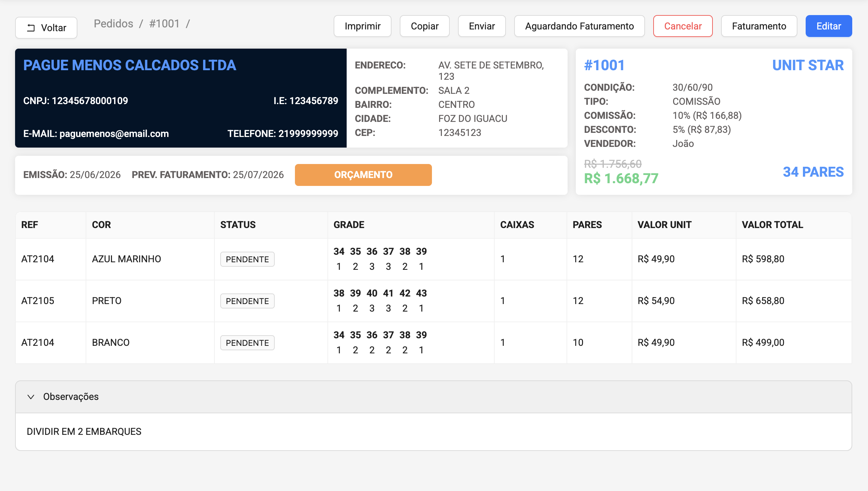The height and width of the screenshot is (491, 868).
Task: Send the order via Enviar
Action: (482, 26)
